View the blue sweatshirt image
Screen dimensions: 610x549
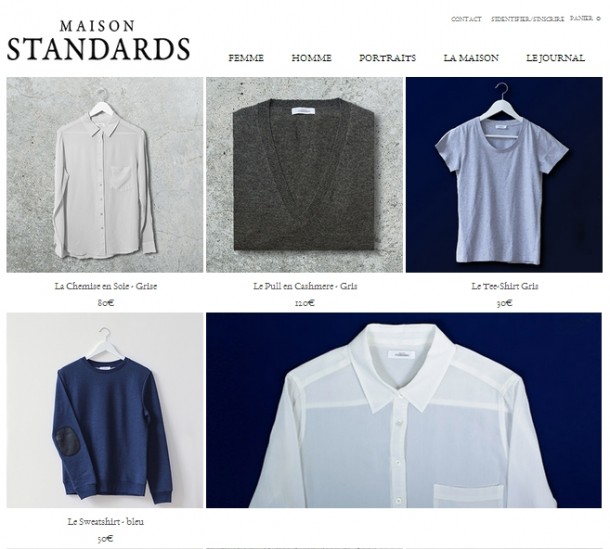[105, 410]
